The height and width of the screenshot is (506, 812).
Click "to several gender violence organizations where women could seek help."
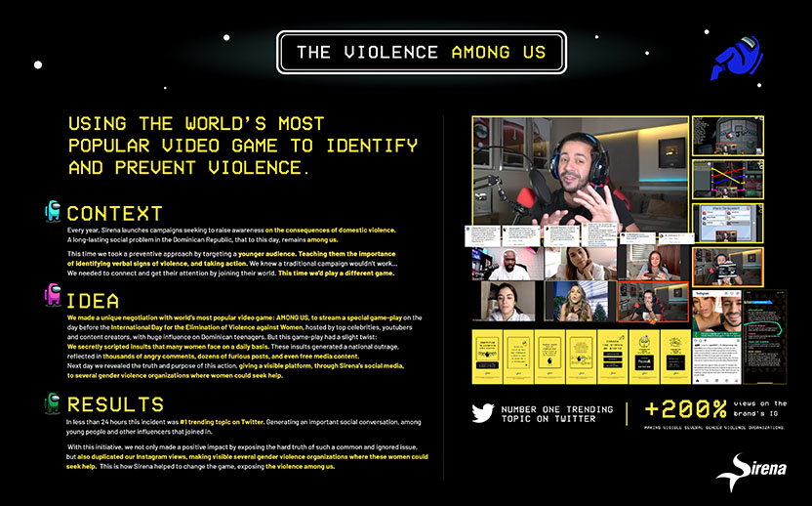tap(175, 376)
